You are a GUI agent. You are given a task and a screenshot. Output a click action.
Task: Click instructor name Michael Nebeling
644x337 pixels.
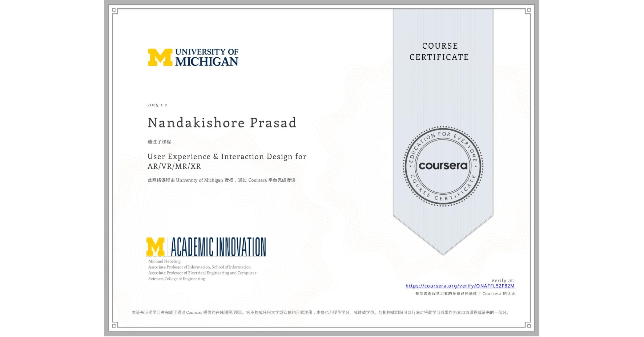pyautogui.click(x=164, y=261)
